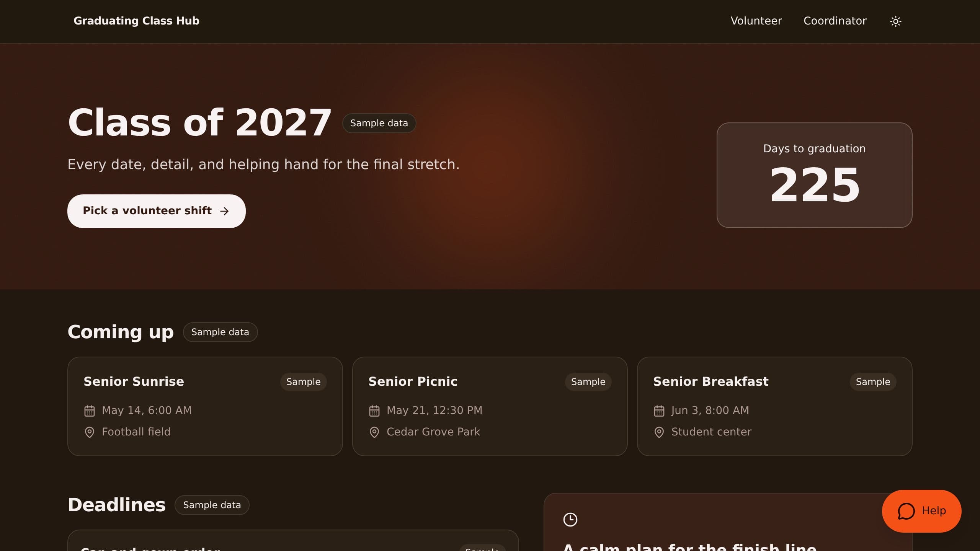Click location pin icon beside Football field
980x551 pixels.
pos(89,432)
